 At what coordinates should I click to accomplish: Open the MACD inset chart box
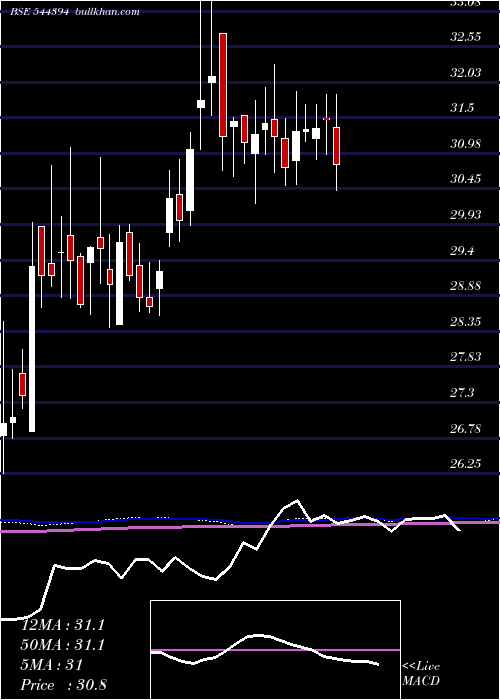pos(275,650)
